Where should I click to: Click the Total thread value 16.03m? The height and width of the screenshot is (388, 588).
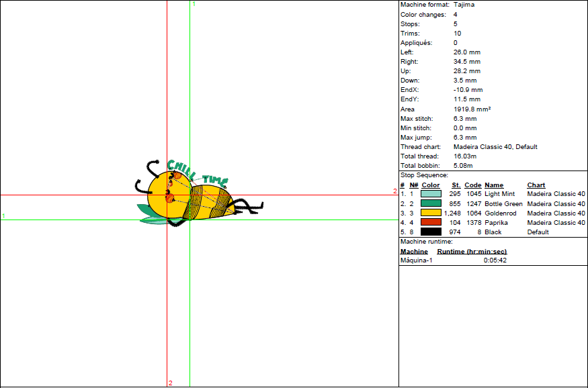[x=464, y=156]
